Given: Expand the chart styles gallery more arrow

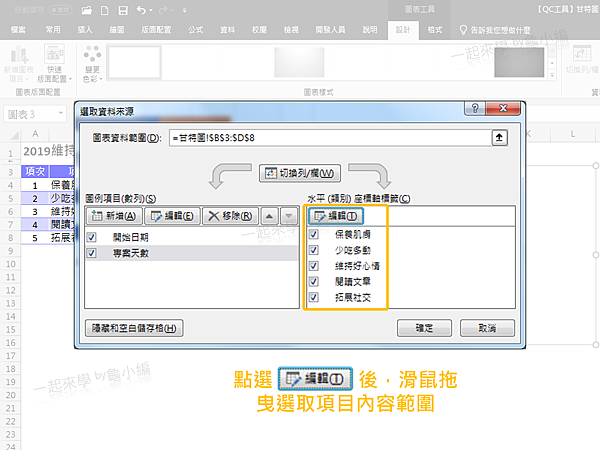Looking at the screenshot, I should coord(552,75).
